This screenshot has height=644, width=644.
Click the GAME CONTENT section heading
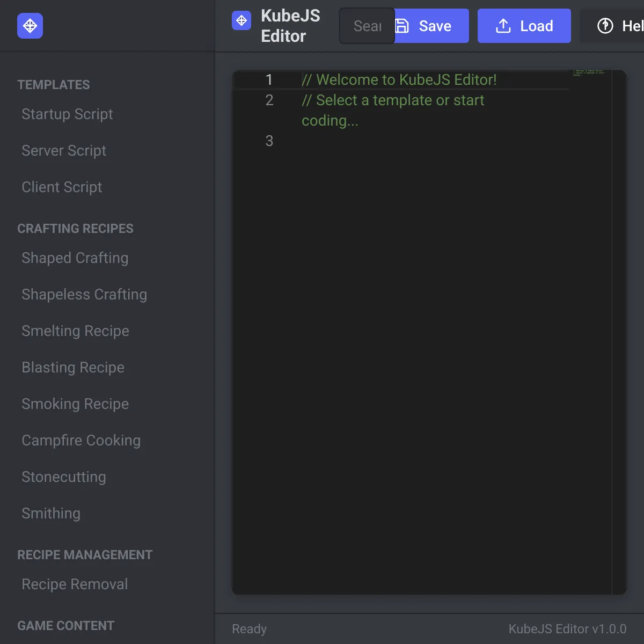click(x=65, y=626)
